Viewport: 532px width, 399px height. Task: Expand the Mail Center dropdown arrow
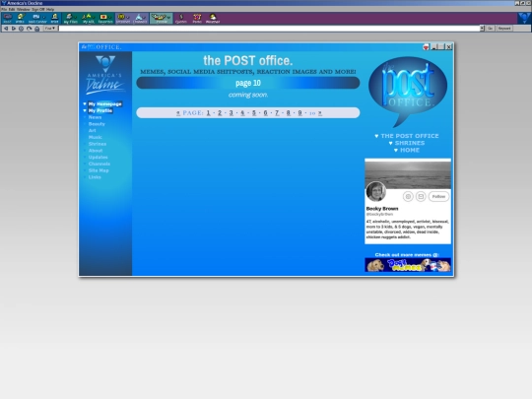[x=43, y=17]
